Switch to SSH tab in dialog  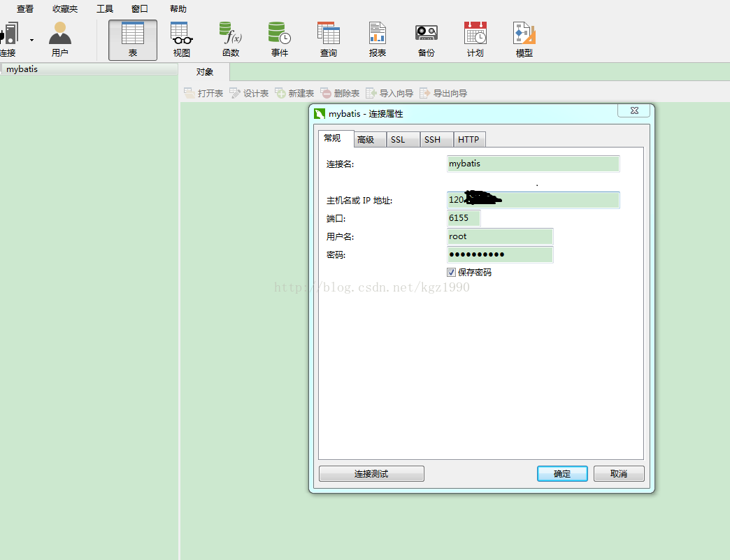coord(437,140)
